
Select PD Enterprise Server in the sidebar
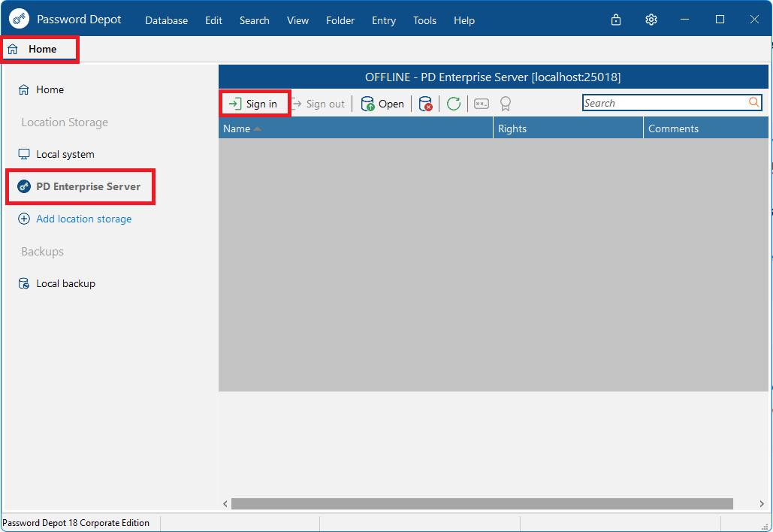[x=80, y=186]
